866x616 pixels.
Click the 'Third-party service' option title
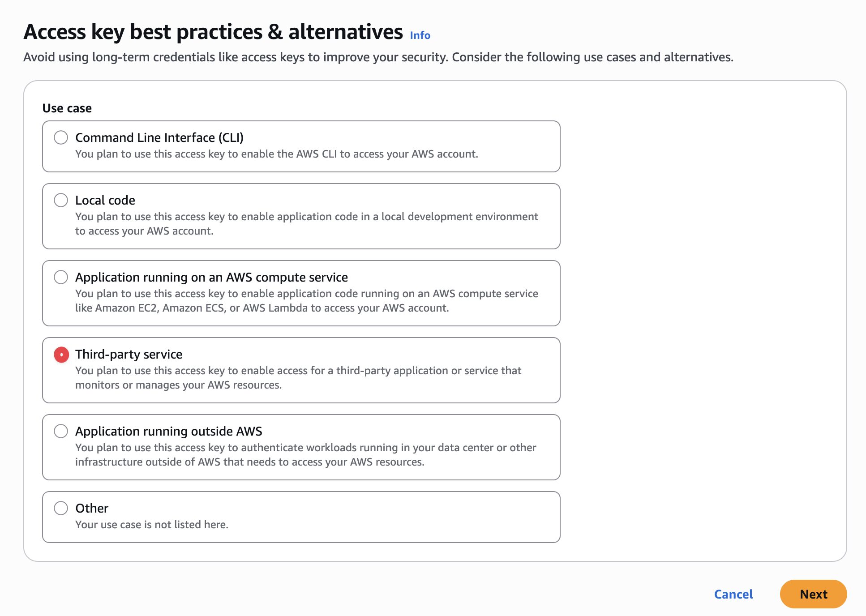[x=129, y=354]
